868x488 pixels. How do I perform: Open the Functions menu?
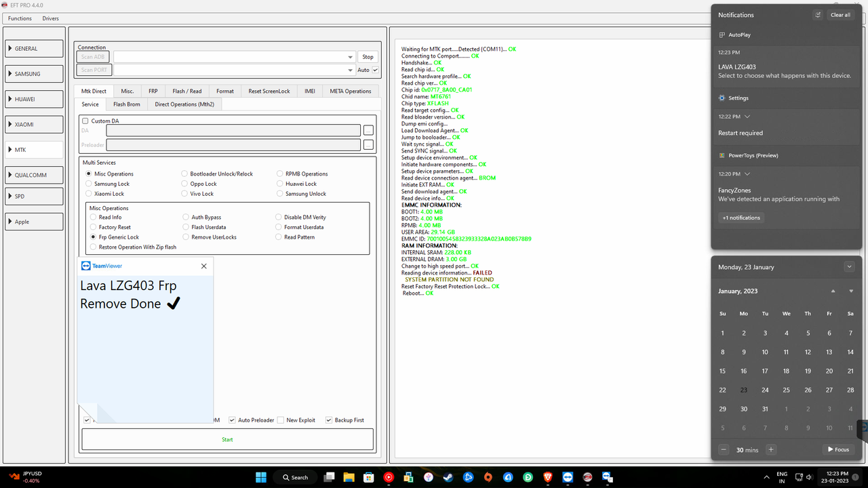(20, 18)
